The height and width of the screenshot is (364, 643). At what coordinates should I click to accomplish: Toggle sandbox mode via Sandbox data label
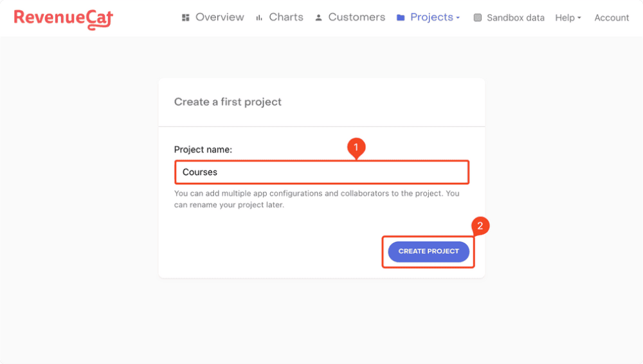point(515,18)
